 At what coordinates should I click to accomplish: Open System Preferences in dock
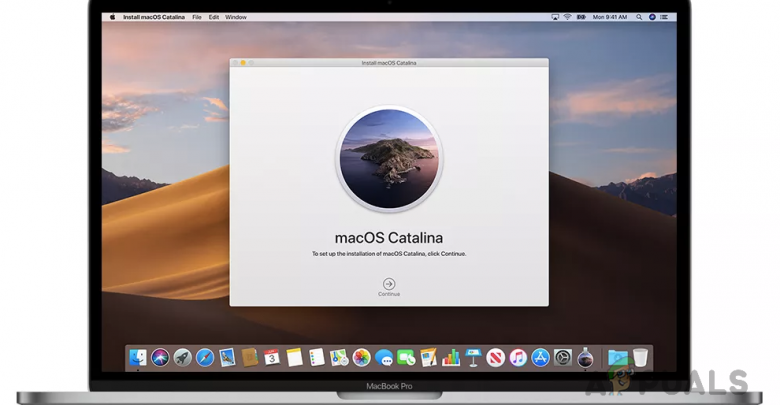point(563,357)
